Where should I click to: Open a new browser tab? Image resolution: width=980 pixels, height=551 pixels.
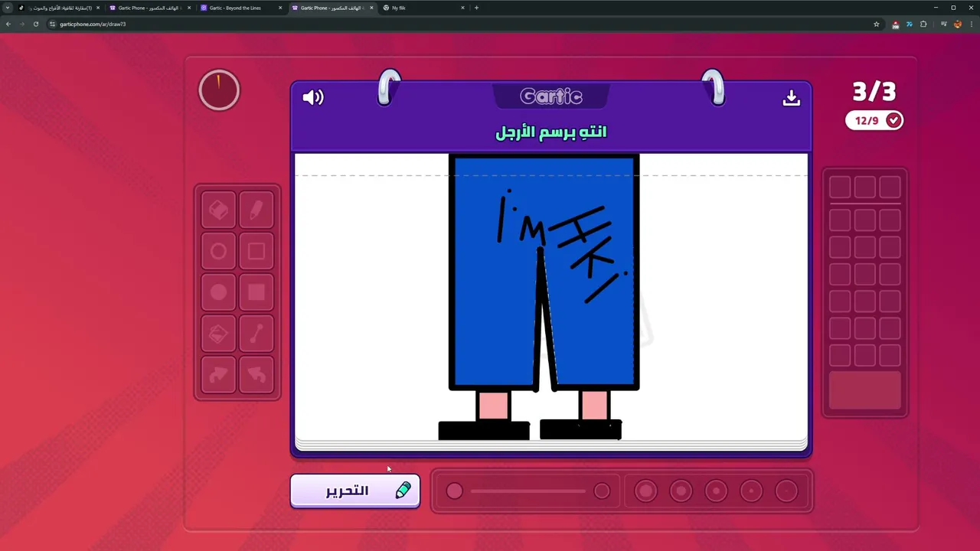(x=476, y=8)
